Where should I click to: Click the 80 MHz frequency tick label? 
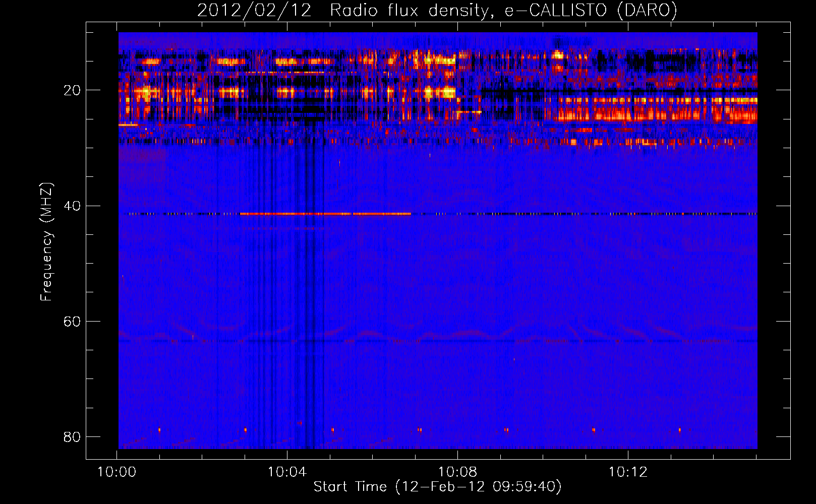[x=72, y=436]
